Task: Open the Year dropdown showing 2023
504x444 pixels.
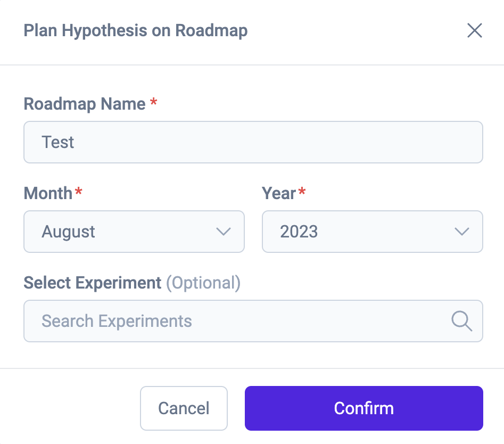Action: [x=372, y=232]
